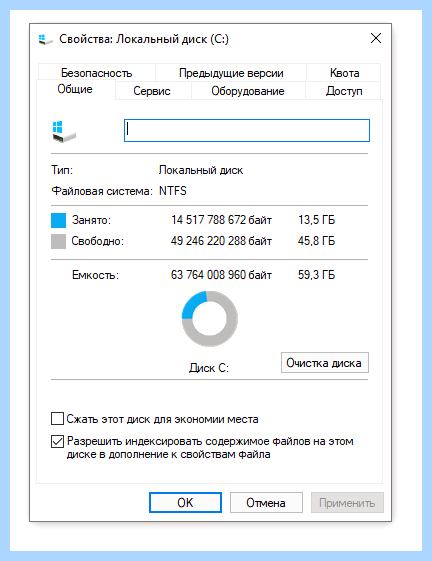432x561 pixels.
Task: Switch to the Безопасность tab
Action: (97, 73)
